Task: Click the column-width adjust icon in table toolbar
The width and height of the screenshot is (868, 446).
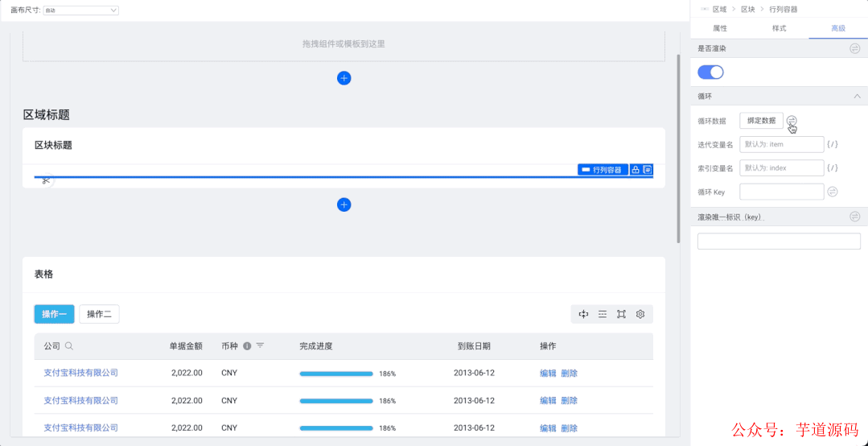Action: click(583, 314)
